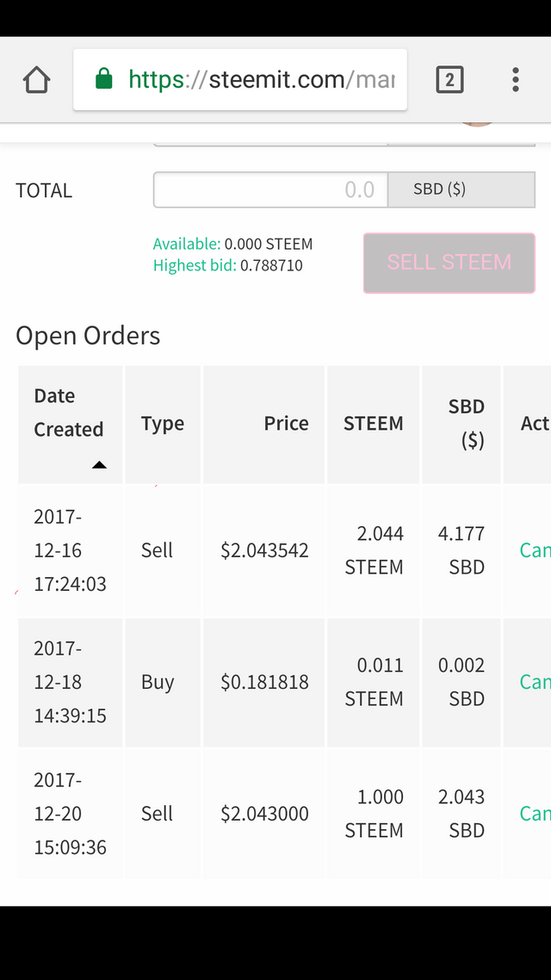Click the SBD ($) currency label
The image size is (551, 980).
[439, 189]
